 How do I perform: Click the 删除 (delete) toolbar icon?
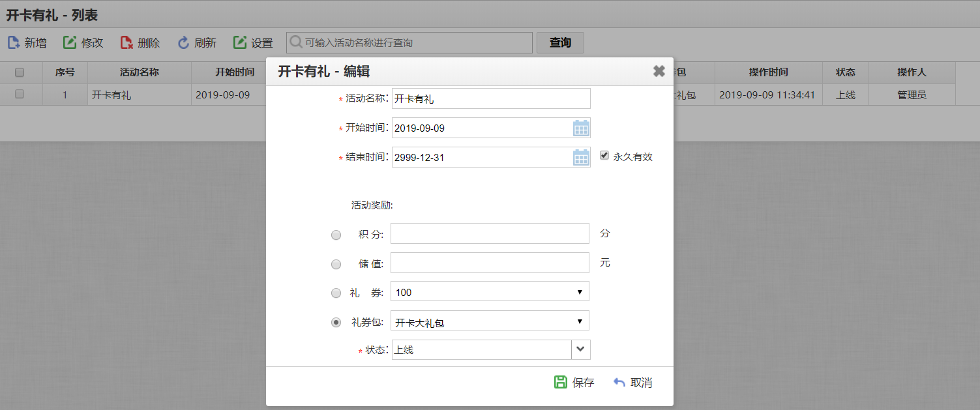click(126, 43)
